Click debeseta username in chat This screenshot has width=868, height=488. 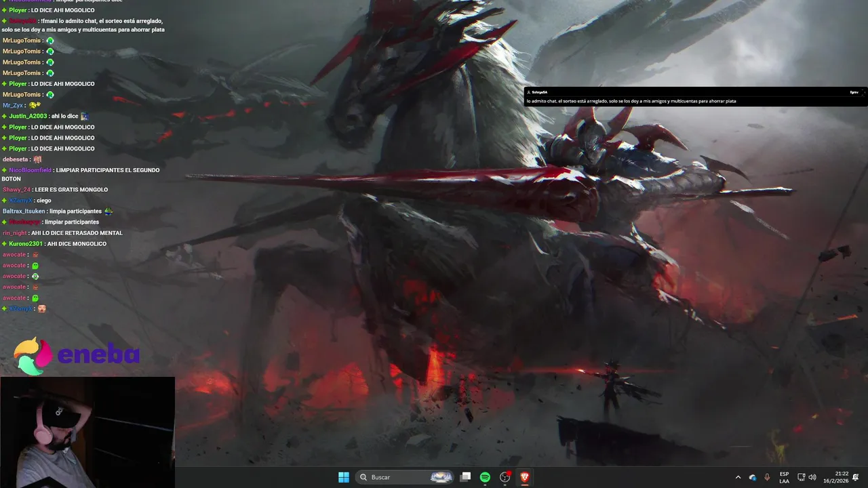(x=16, y=159)
